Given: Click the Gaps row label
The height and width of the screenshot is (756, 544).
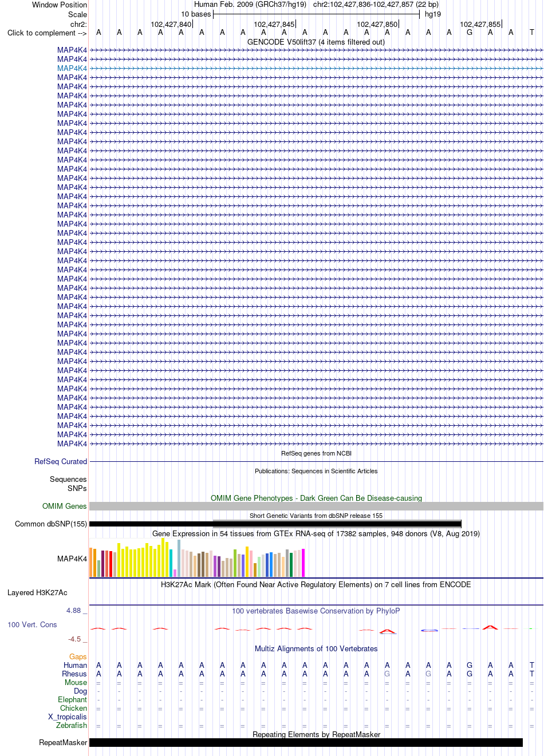Looking at the screenshot, I should point(78,656).
